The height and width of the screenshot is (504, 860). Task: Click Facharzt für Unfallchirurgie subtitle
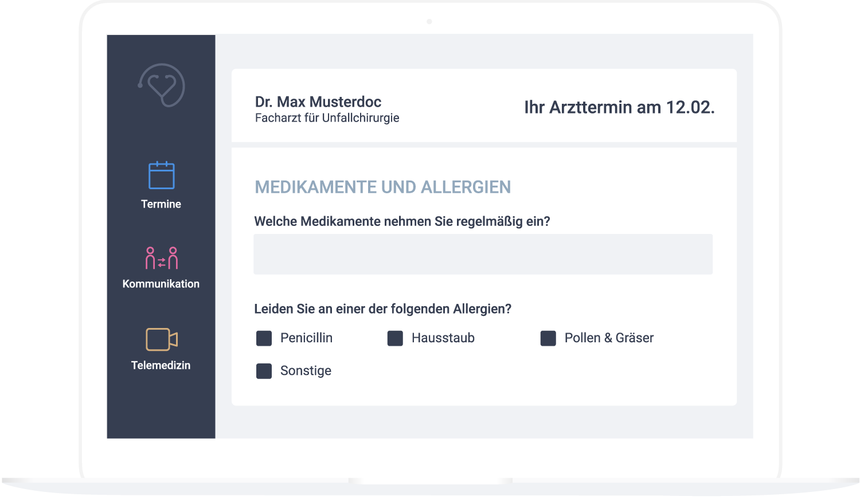[x=327, y=118]
